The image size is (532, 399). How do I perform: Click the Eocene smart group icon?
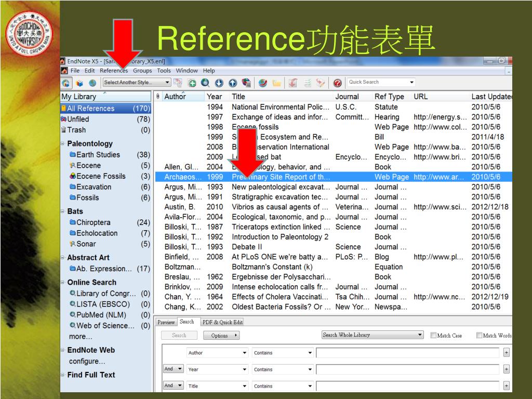[73, 166]
